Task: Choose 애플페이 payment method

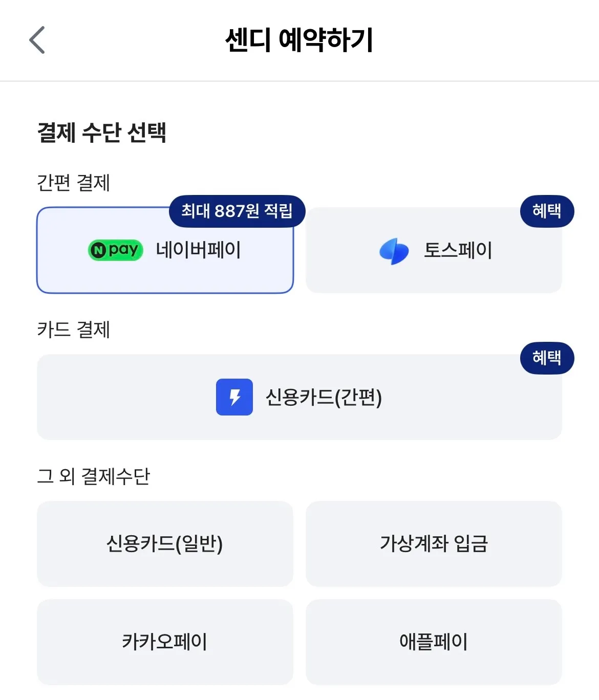Action: click(434, 642)
